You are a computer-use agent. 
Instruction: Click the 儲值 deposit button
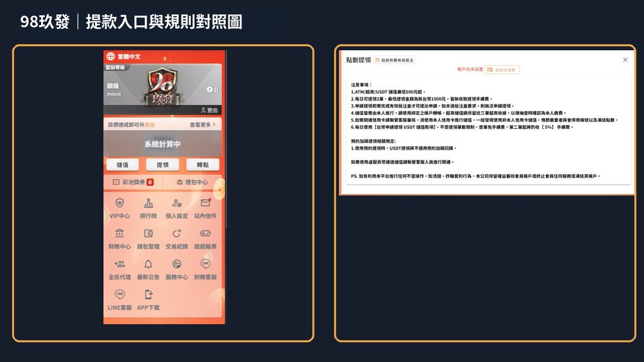pyautogui.click(x=123, y=165)
